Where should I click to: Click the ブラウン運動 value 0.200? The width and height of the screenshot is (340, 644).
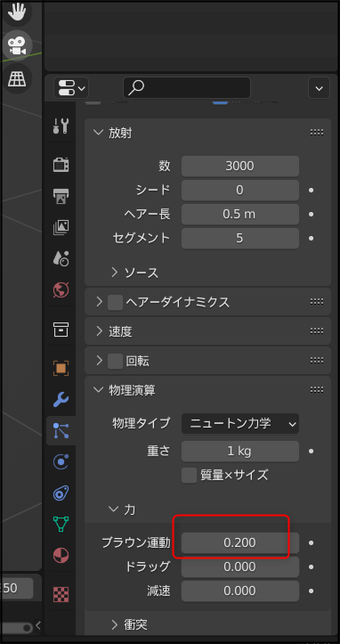coord(240,543)
